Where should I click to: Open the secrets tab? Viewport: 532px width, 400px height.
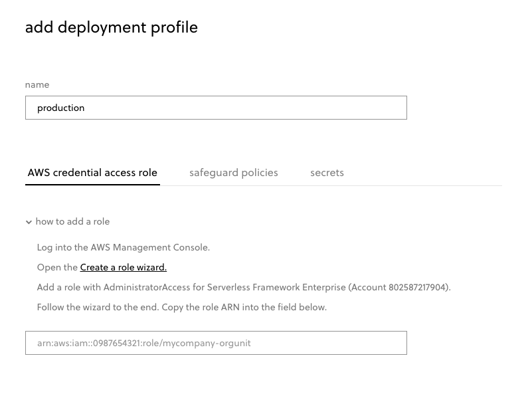coord(327,173)
